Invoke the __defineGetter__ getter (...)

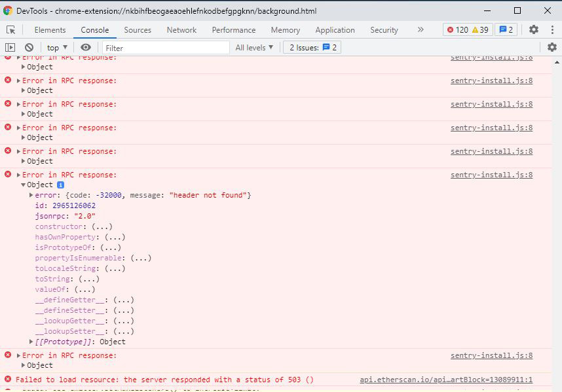point(124,300)
